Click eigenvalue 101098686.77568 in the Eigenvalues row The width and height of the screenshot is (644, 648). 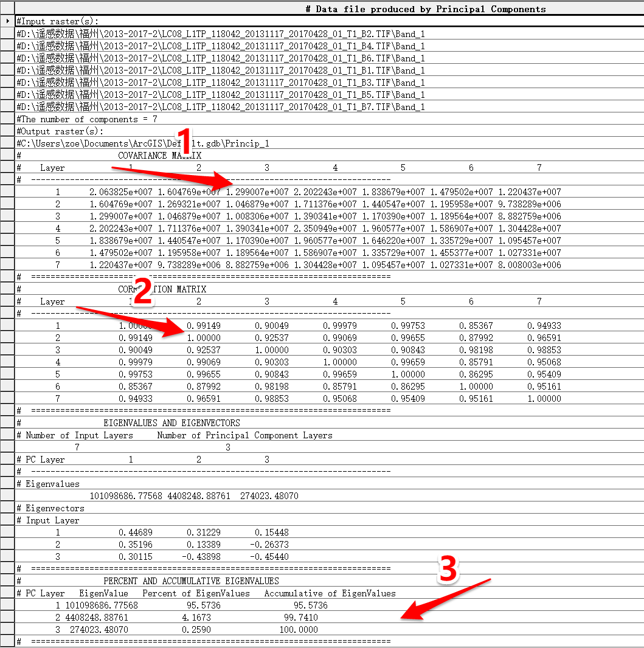click(x=126, y=496)
